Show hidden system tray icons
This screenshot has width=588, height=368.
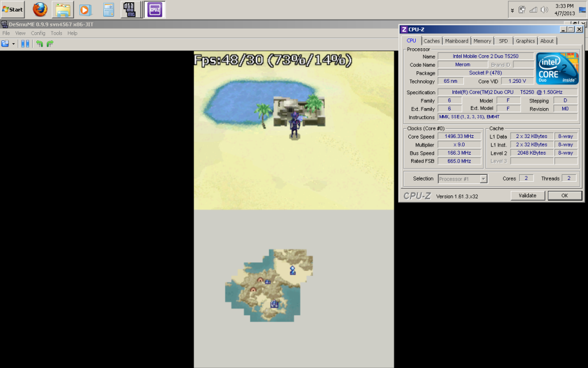point(512,10)
